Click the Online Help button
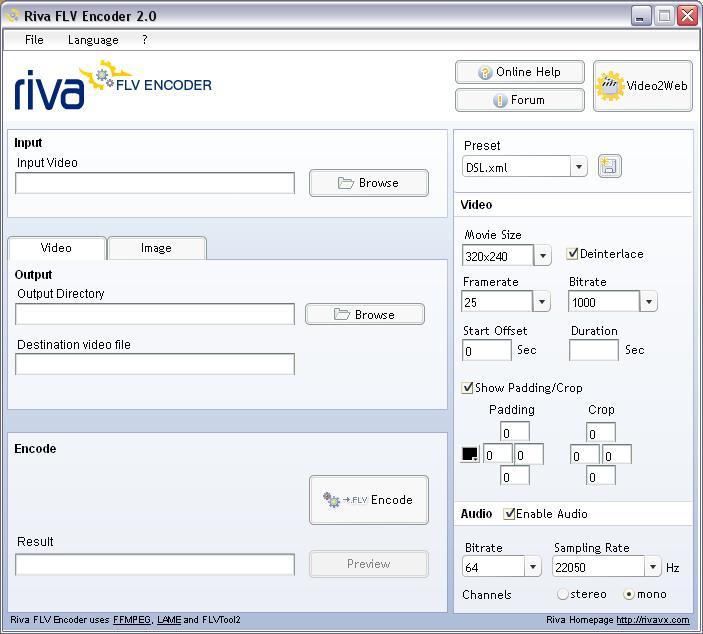703x634 pixels. click(x=520, y=72)
